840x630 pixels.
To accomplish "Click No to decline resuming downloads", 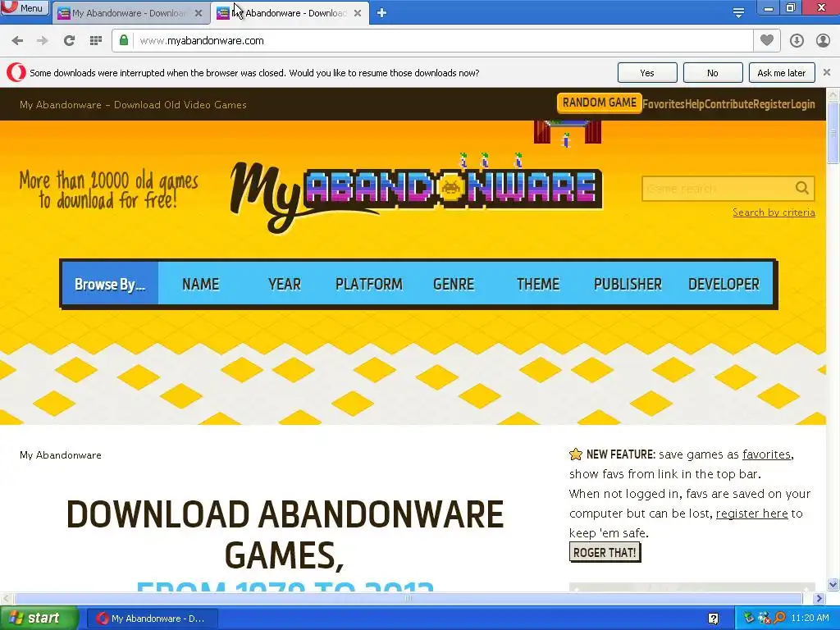I will [x=713, y=73].
